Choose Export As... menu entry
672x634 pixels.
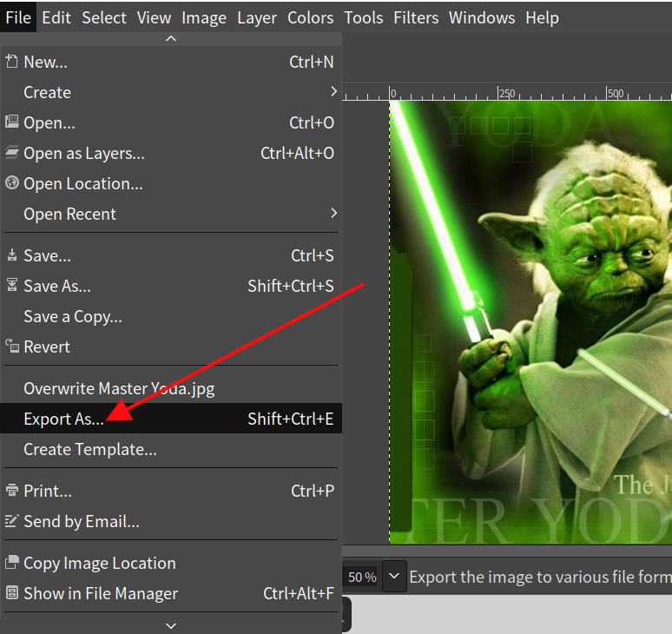[x=171, y=419]
